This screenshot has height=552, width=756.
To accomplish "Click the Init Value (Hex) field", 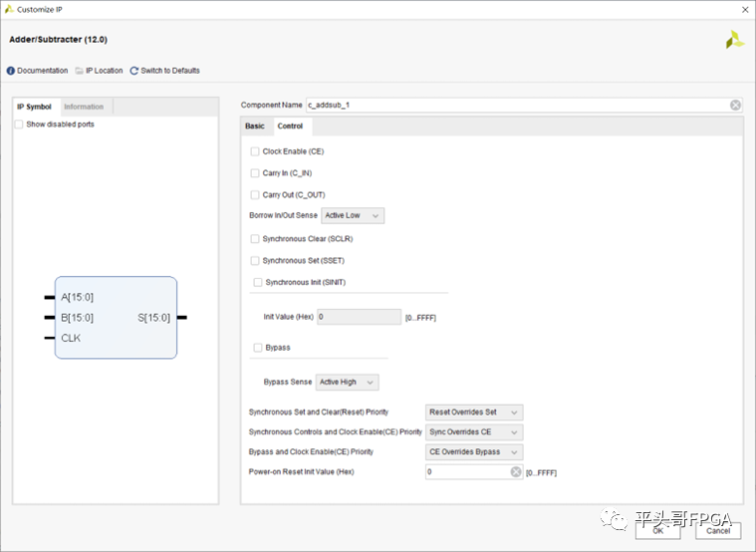I will pyautogui.click(x=359, y=317).
